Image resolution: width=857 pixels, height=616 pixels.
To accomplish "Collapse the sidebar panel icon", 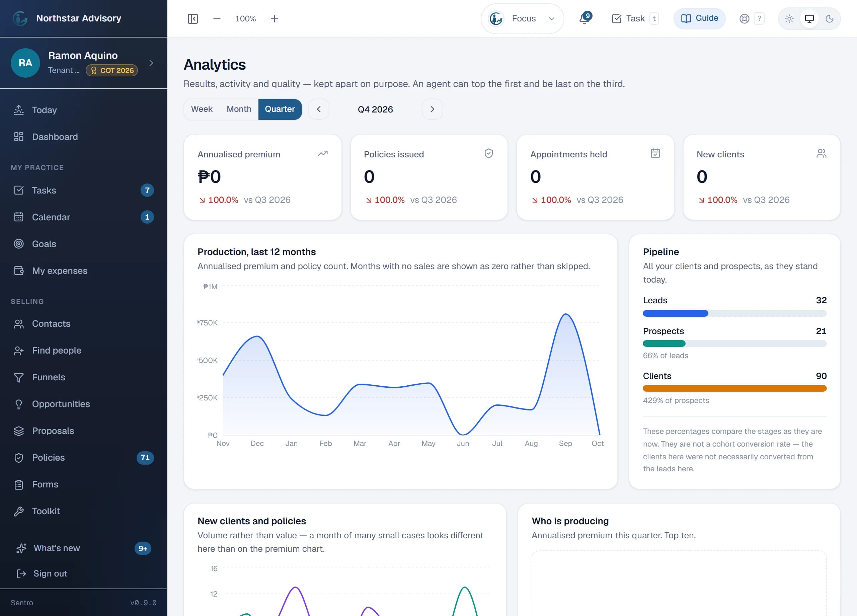I will (193, 18).
